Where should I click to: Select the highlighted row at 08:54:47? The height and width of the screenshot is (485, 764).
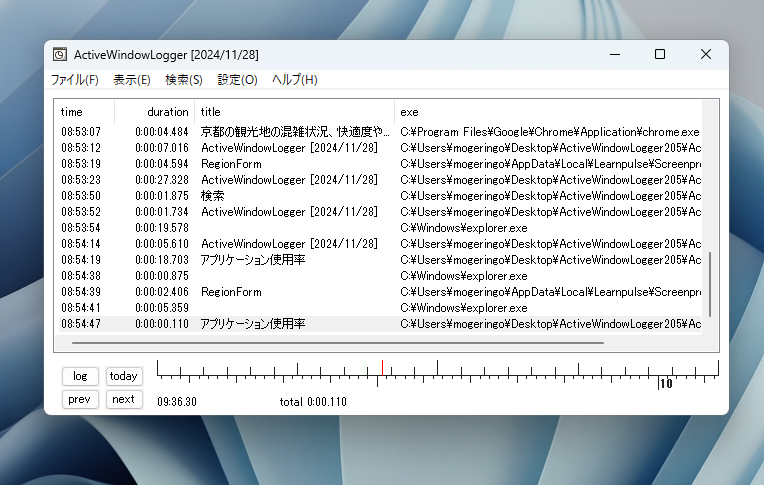click(x=380, y=324)
